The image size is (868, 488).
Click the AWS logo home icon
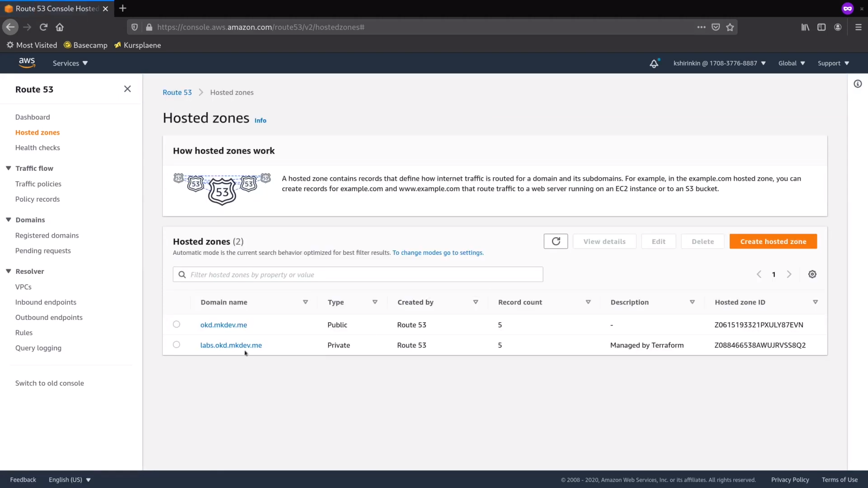click(x=26, y=62)
